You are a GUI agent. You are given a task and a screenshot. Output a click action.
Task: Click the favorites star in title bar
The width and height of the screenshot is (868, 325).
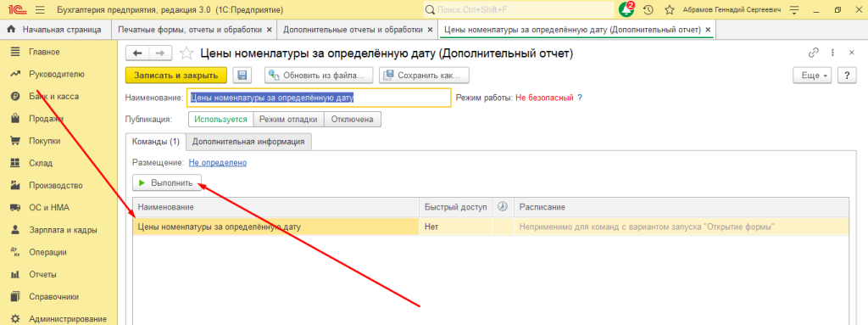point(669,10)
